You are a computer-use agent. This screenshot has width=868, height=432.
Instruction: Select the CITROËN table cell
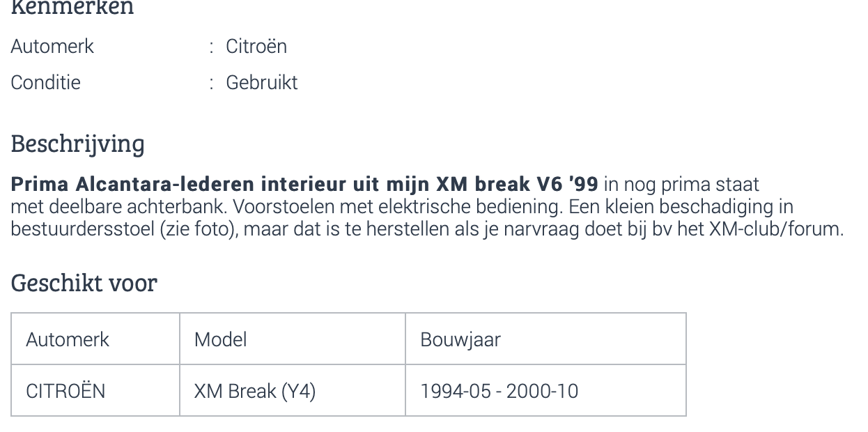tap(95, 391)
